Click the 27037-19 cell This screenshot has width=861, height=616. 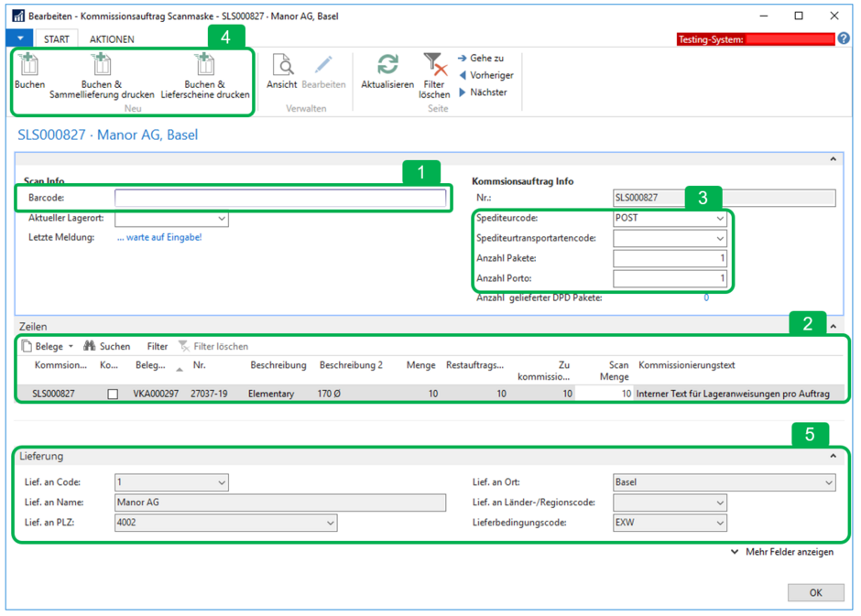pyautogui.click(x=209, y=394)
